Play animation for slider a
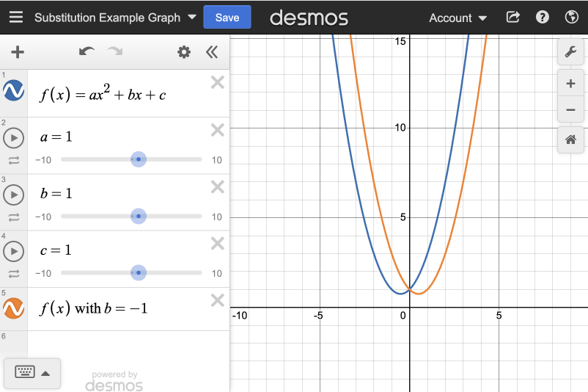The height and width of the screenshot is (392, 588). point(14,137)
